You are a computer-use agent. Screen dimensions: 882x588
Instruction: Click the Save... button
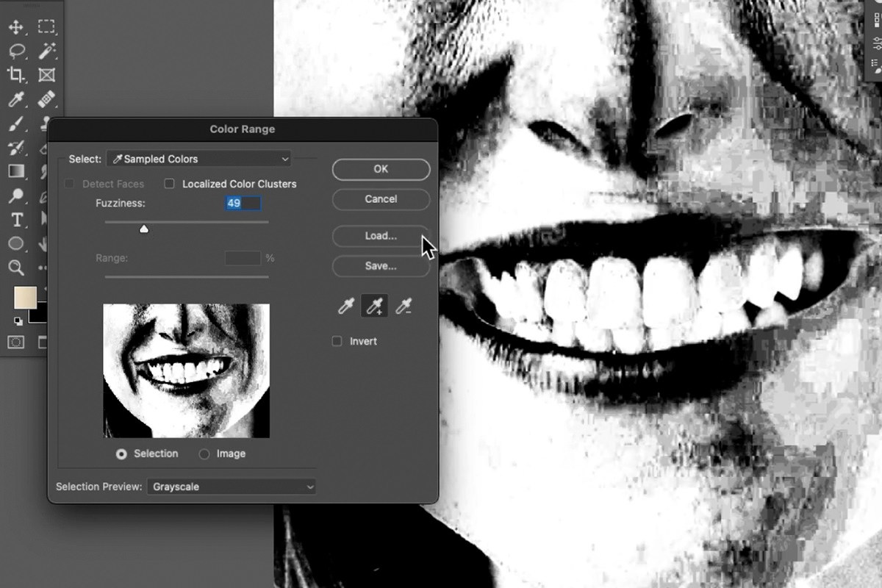coord(381,266)
